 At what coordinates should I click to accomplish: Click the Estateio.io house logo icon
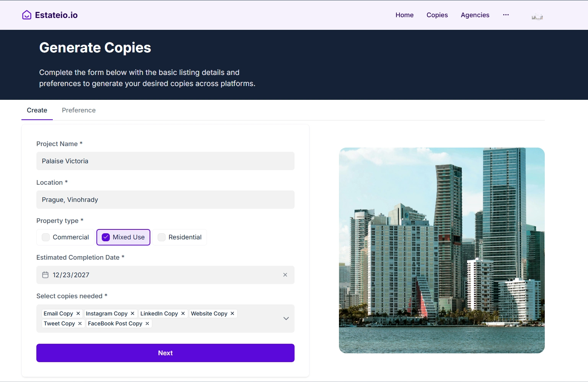tap(27, 15)
